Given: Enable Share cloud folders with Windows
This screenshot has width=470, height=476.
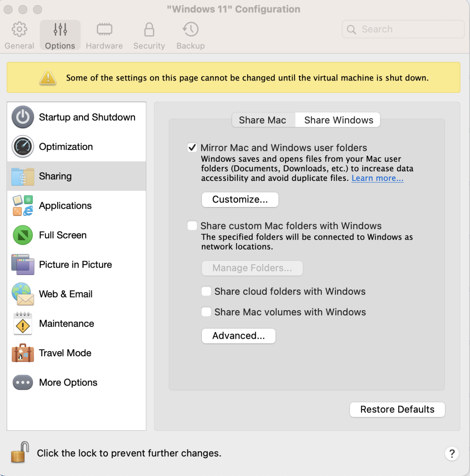Looking at the screenshot, I should [206, 291].
